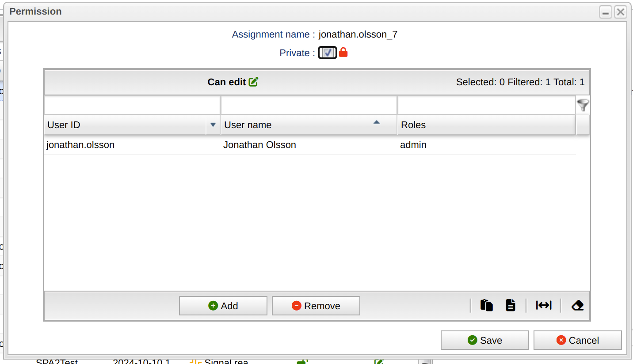
Task: Click the filter funnel icon
Action: (583, 105)
